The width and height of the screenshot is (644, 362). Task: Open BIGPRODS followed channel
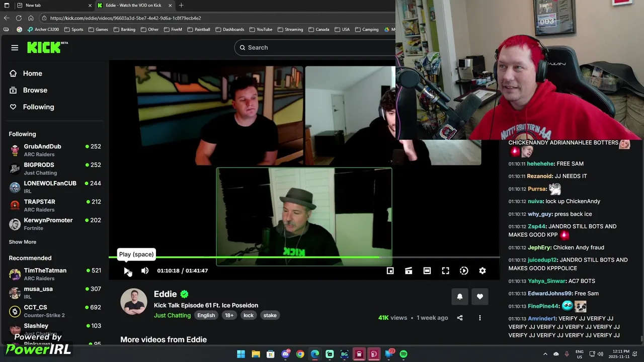pos(55,168)
